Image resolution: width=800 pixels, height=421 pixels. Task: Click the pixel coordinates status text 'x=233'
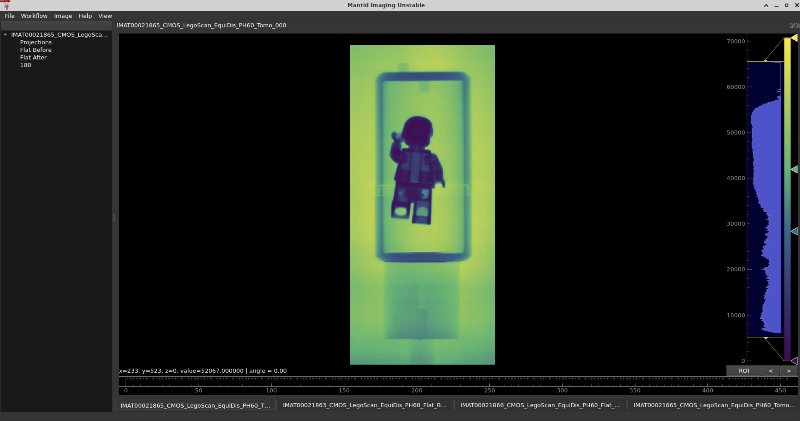click(x=127, y=370)
